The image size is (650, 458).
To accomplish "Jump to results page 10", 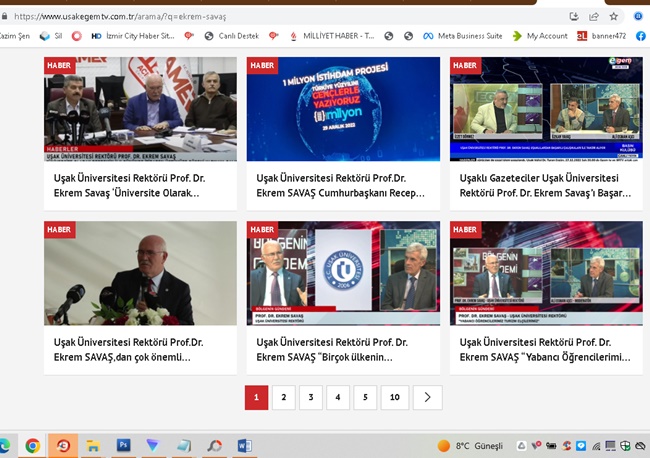I will (395, 398).
